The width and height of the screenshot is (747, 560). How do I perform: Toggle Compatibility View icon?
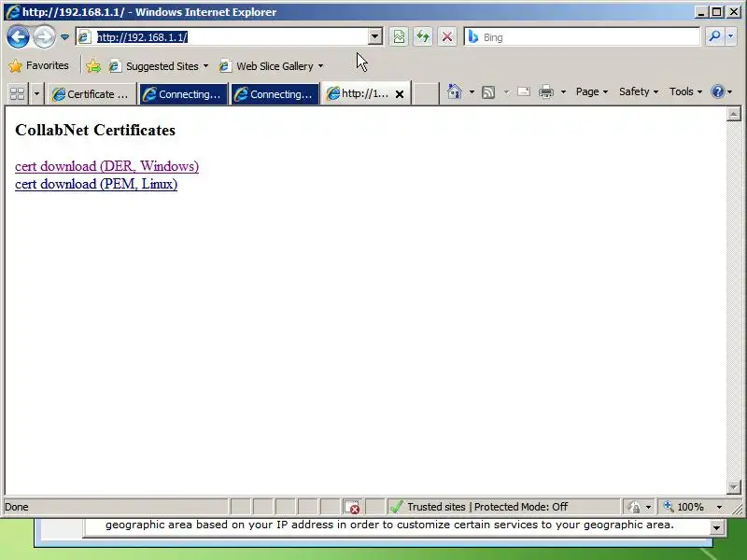click(x=399, y=36)
